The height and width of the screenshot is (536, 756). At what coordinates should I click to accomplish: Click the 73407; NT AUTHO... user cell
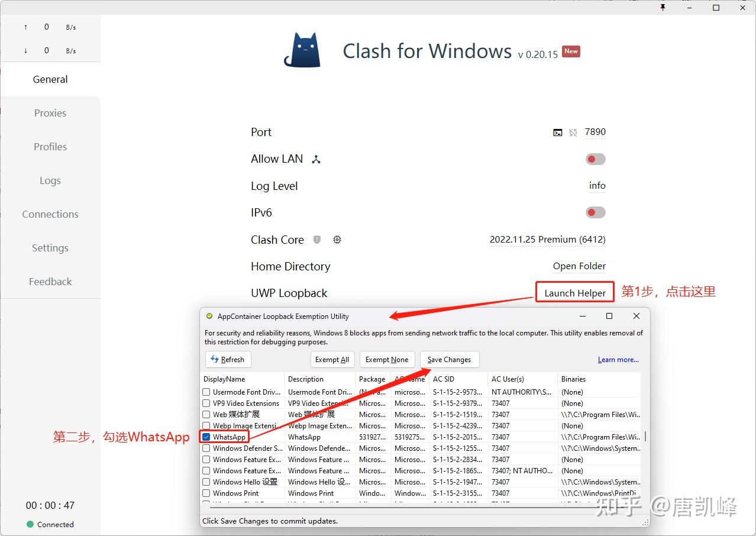(522, 471)
